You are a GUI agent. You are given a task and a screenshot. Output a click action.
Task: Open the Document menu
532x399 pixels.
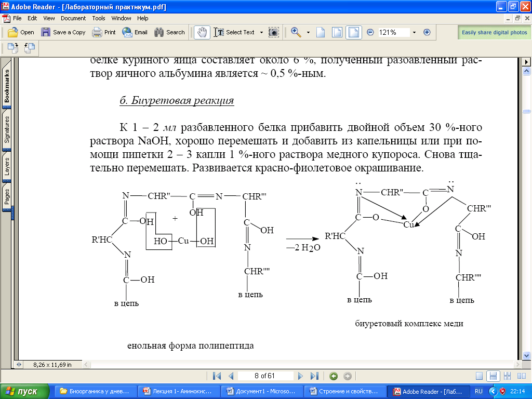click(x=73, y=18)
